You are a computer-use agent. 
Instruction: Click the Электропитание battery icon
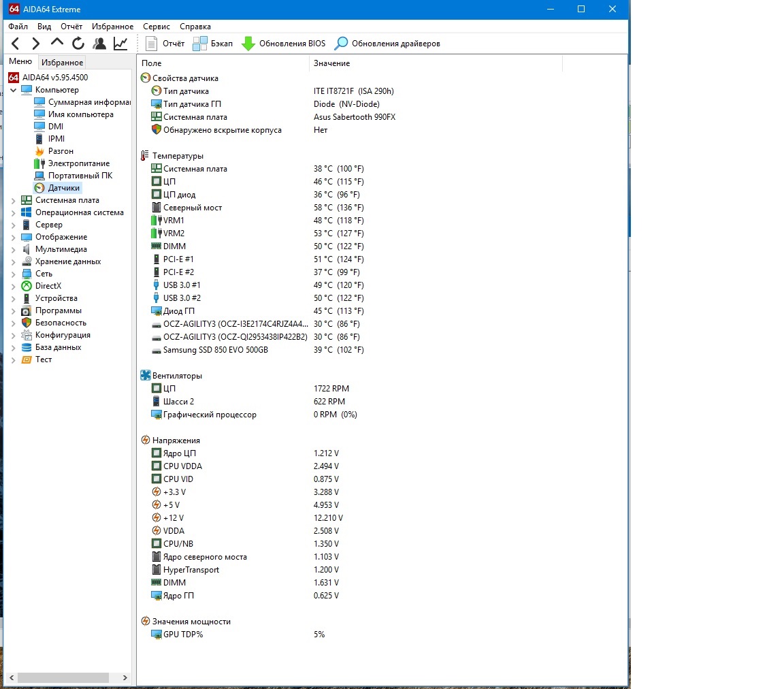tap(39, 163)
